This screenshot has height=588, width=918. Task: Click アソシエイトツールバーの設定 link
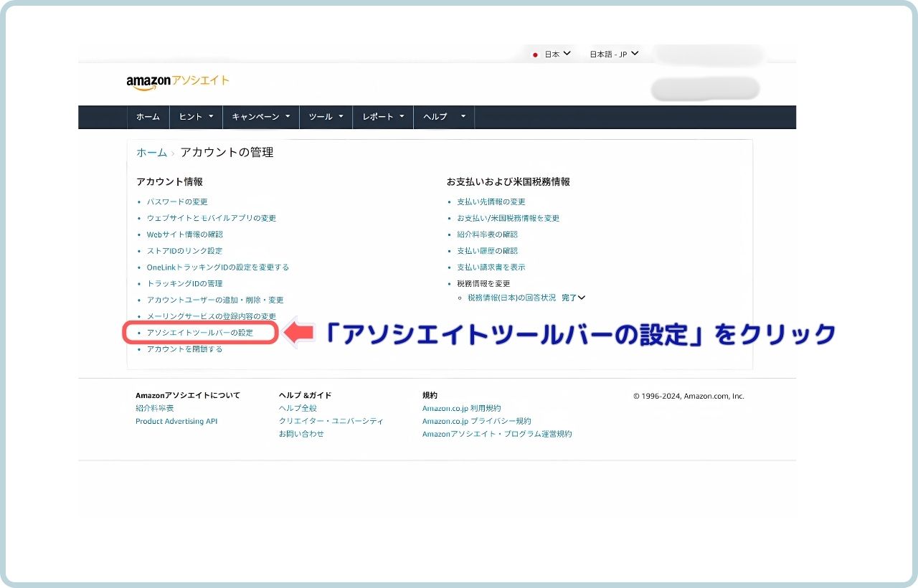click(200, 333)
